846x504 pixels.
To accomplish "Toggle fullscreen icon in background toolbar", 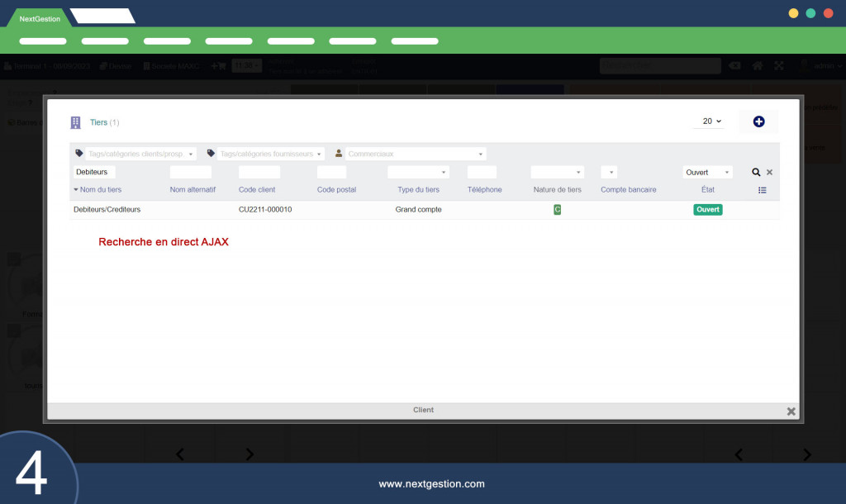I will pyautogui.click(x=778, y=66).
